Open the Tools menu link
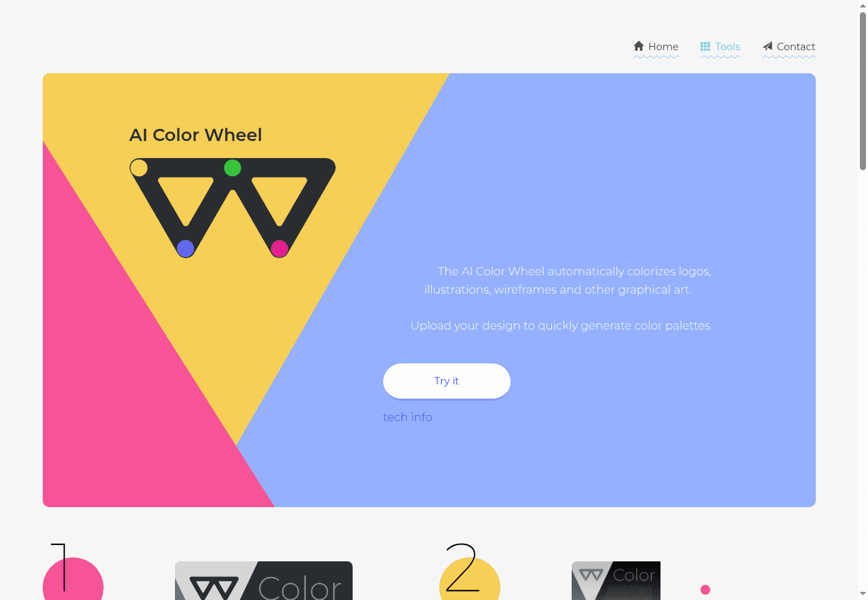 720,47
